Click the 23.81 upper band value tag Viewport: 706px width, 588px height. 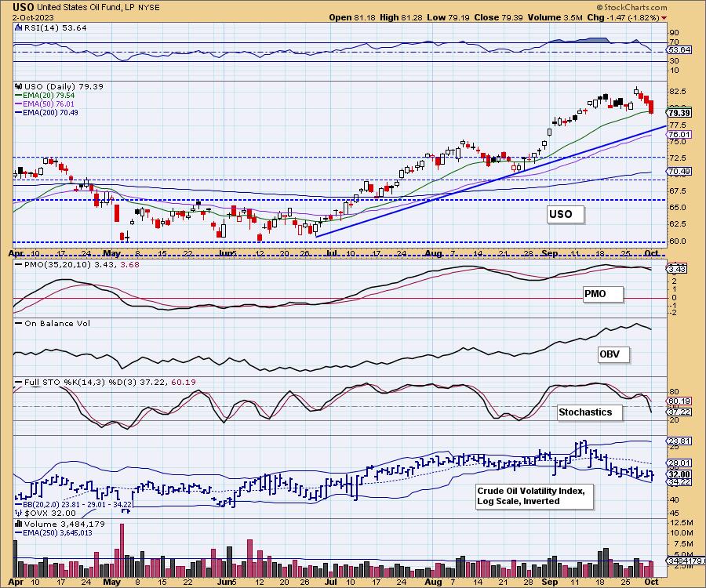click(679, 441)
